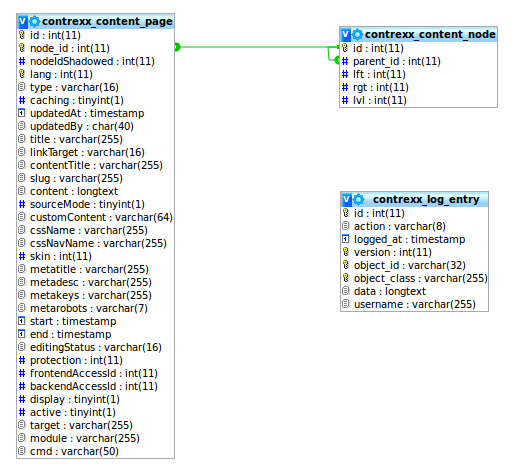This screenshot has width=512, height=472.
Task: Click key icon beside node_id in content_page
Action: [x=22, y=48]
